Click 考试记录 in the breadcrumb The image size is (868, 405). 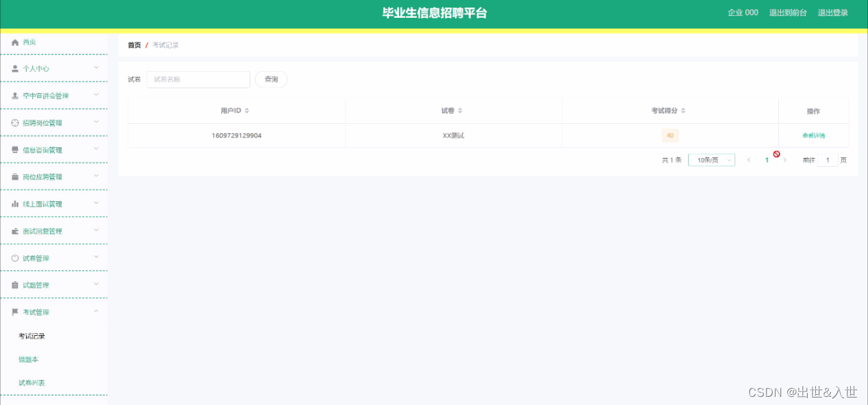(x=166, y=45)
